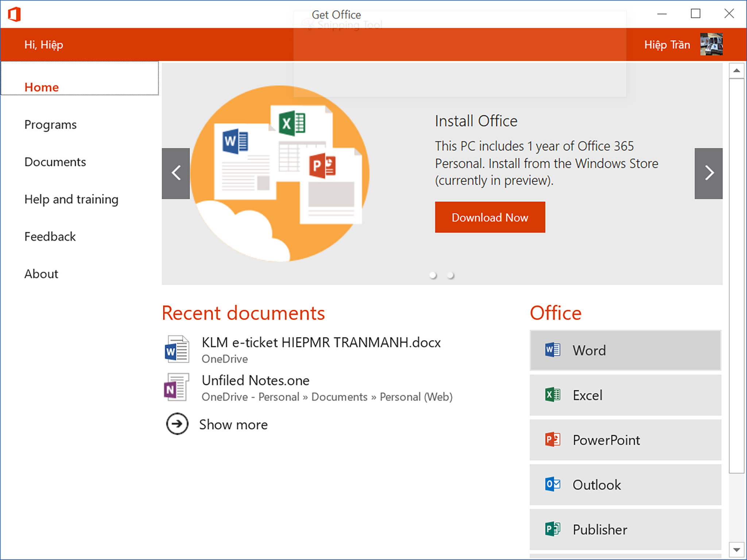The image size is (747, 560).
Task: Launch Excel from Office list
Action: pyautogui.click(x=625, y=395)
